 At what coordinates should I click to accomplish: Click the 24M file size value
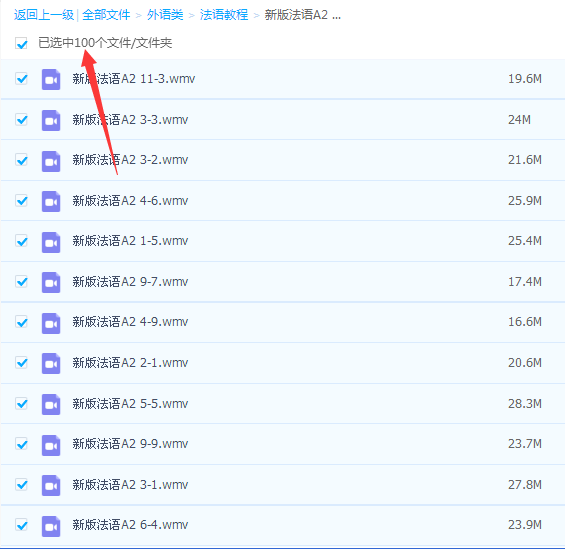(x=519, y=120)
